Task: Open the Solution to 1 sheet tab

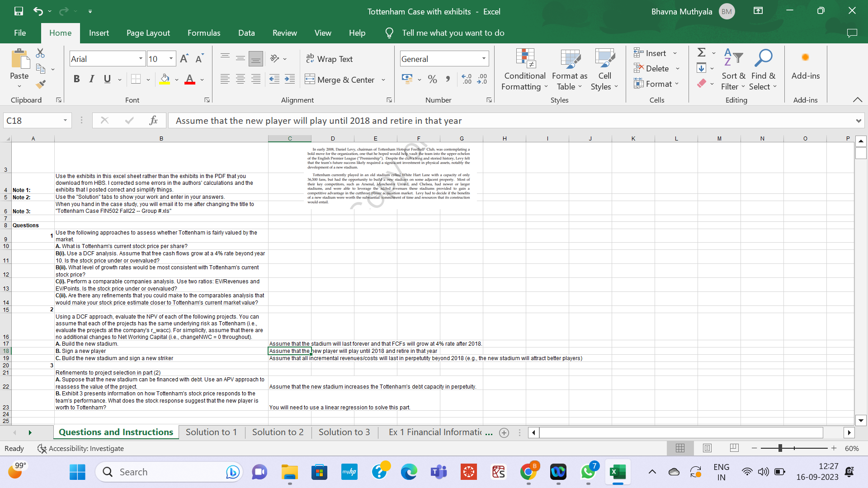Action: tap(211, 432)
